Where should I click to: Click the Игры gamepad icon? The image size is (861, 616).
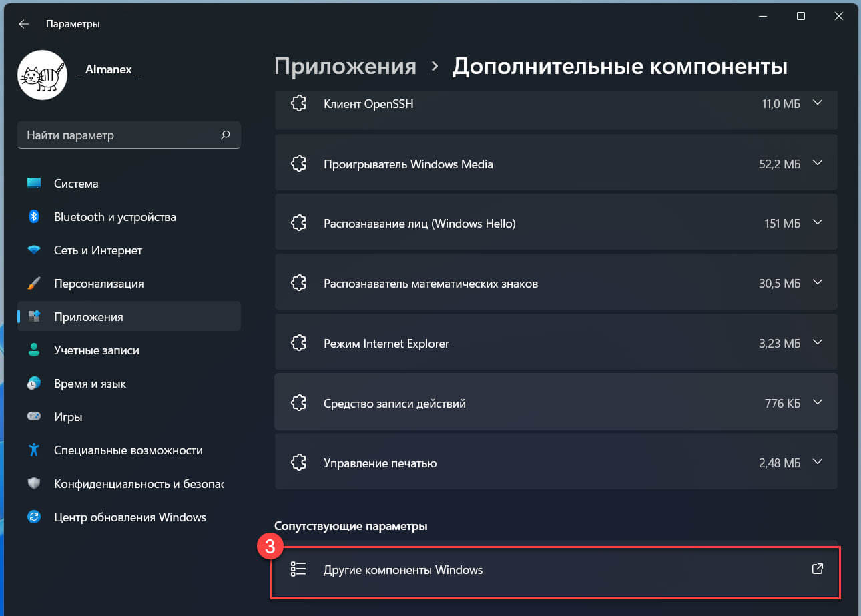tap(34, 416)
